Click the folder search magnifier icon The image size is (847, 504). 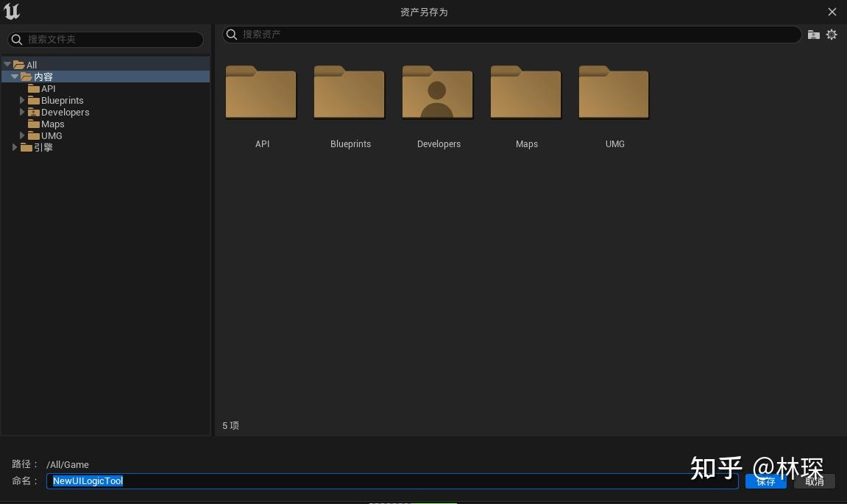[x=16, y=39]
